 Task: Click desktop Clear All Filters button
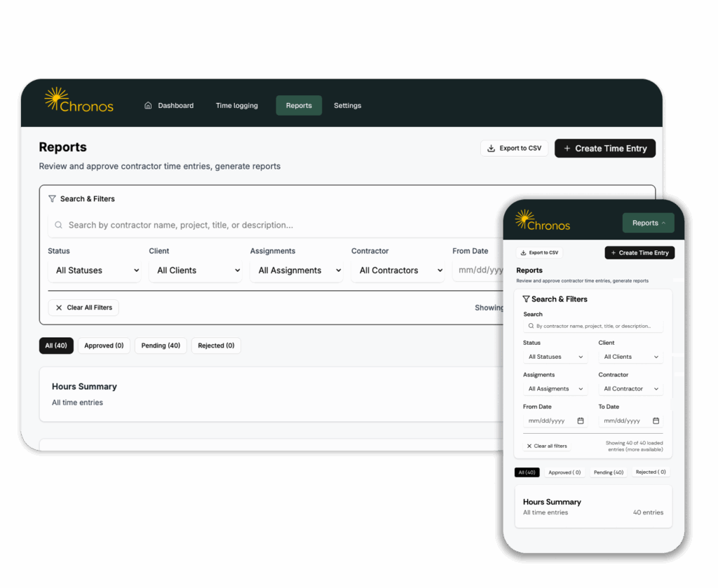click(83, 308)
